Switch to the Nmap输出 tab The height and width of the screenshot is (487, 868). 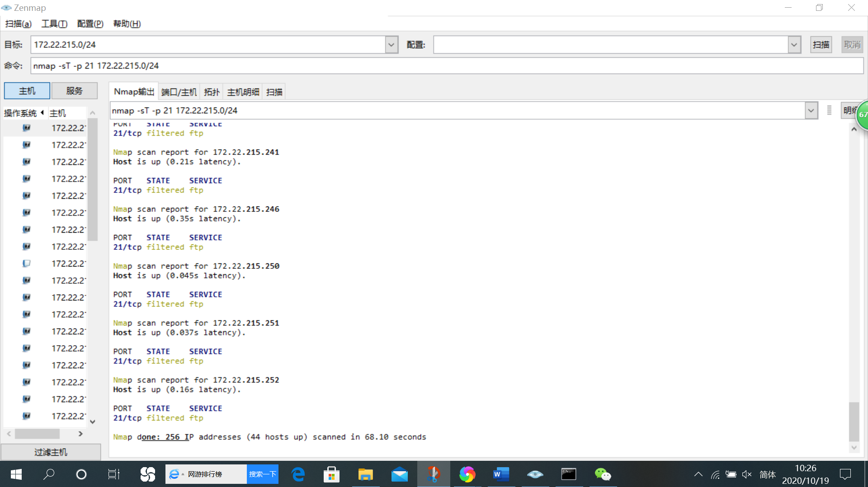click(x=134, y=92)
